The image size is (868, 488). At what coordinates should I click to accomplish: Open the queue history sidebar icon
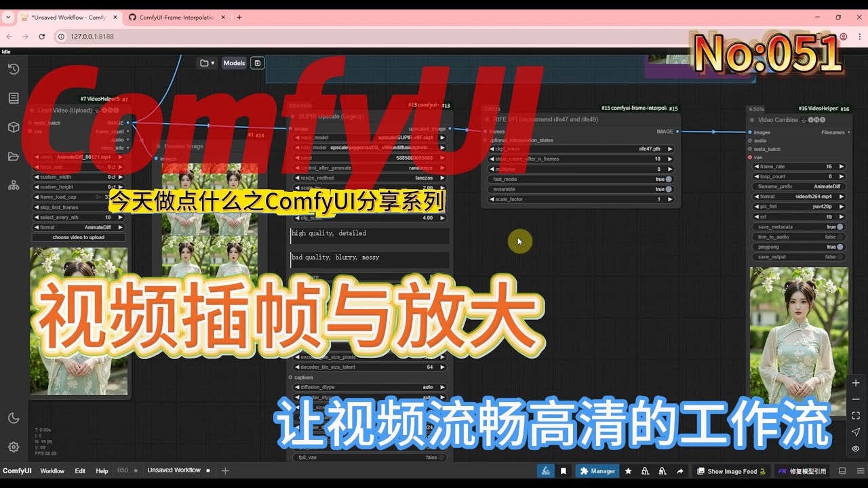coord(14,68)
